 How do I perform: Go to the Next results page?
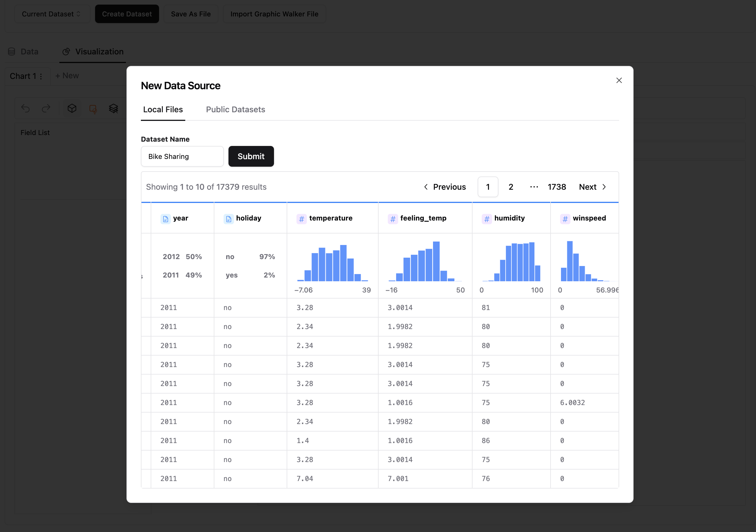(592, 187)
